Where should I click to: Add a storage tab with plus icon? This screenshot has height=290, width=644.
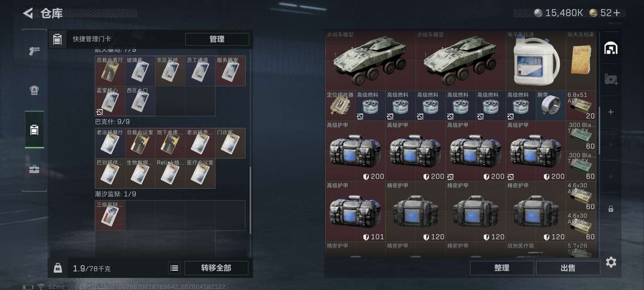coord(611,112)
